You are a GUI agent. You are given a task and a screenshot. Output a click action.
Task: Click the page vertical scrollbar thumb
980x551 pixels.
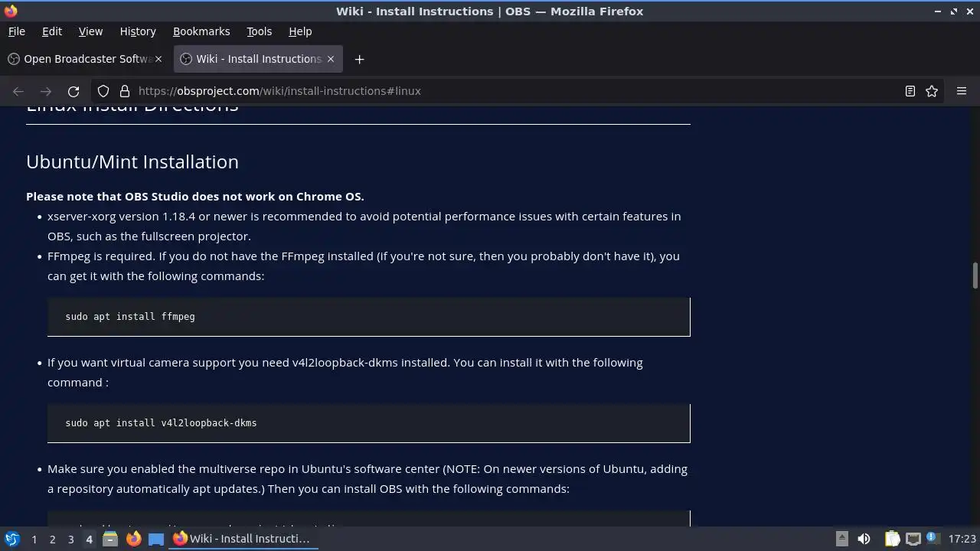pyautogui.click(x=975, y=275)
